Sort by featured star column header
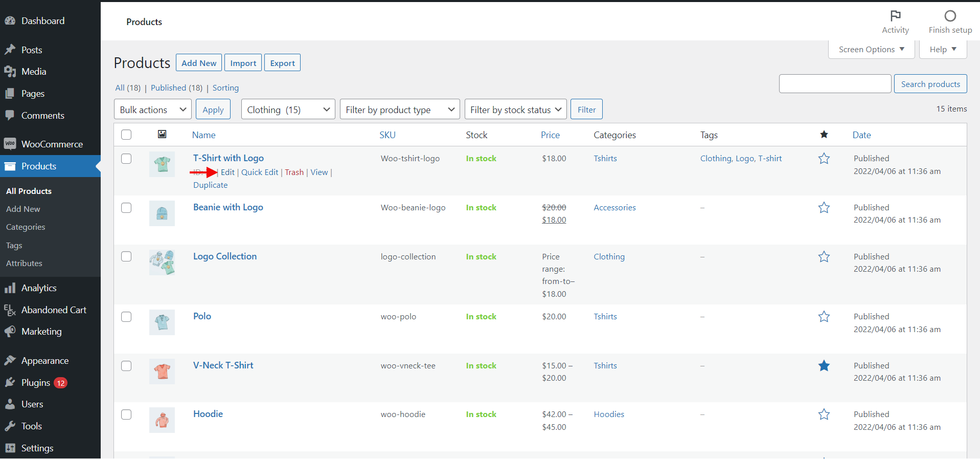Screen dimensions: 980x459 pyautogui.click(x=824, y=135)
